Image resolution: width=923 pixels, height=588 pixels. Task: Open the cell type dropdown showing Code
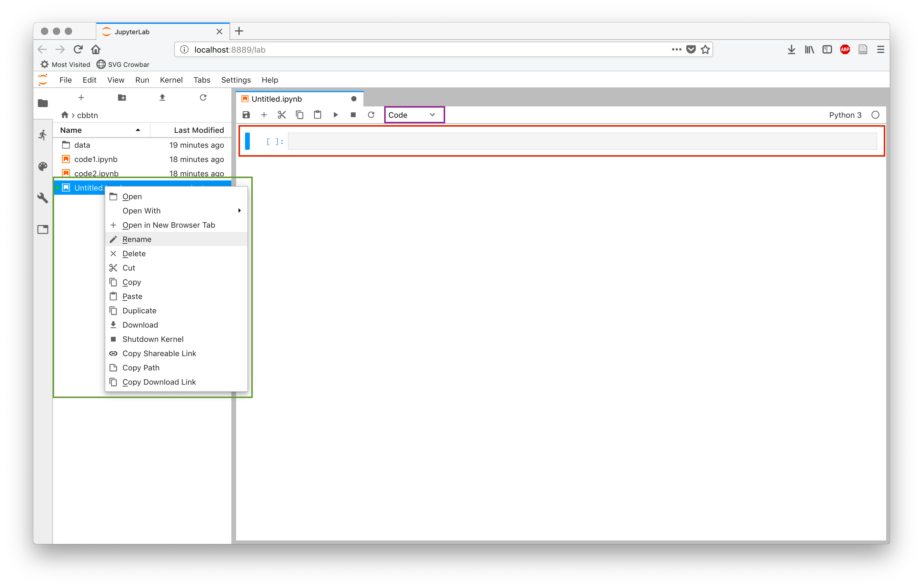click(x=414, y=115)
